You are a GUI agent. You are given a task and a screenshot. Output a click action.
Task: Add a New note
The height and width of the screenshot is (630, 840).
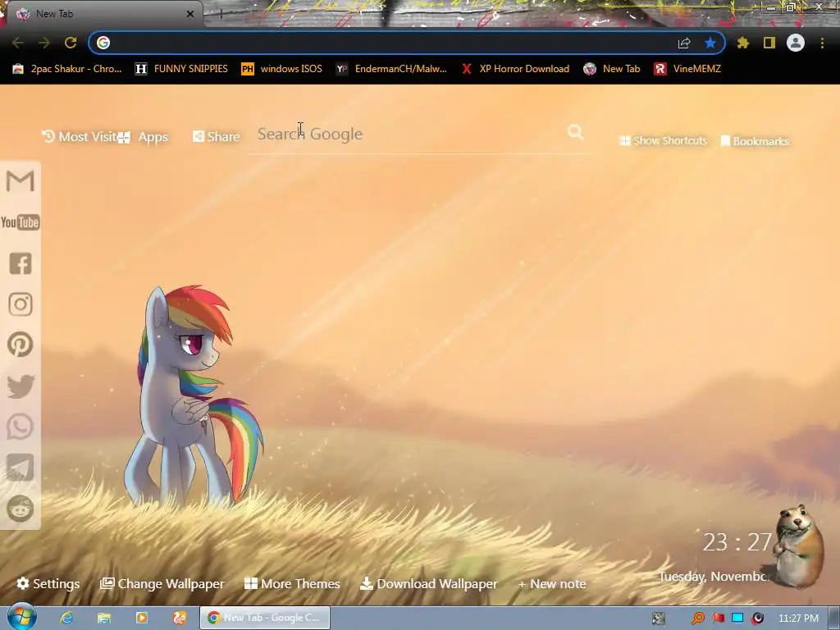(x=552, y=583)
